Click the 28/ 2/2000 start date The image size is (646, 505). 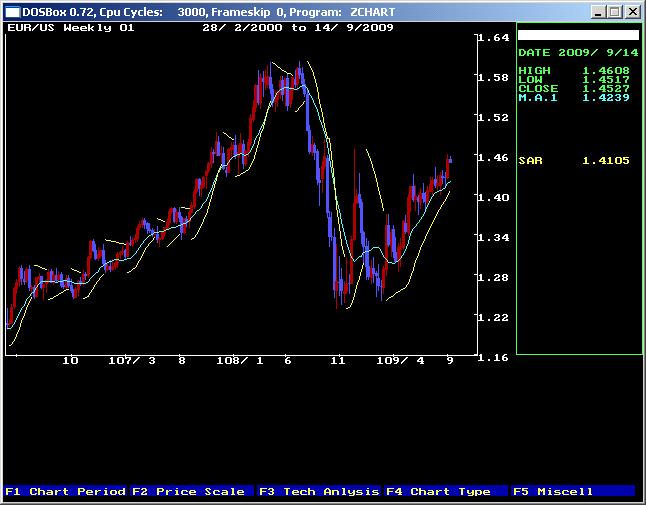(242, 28)
